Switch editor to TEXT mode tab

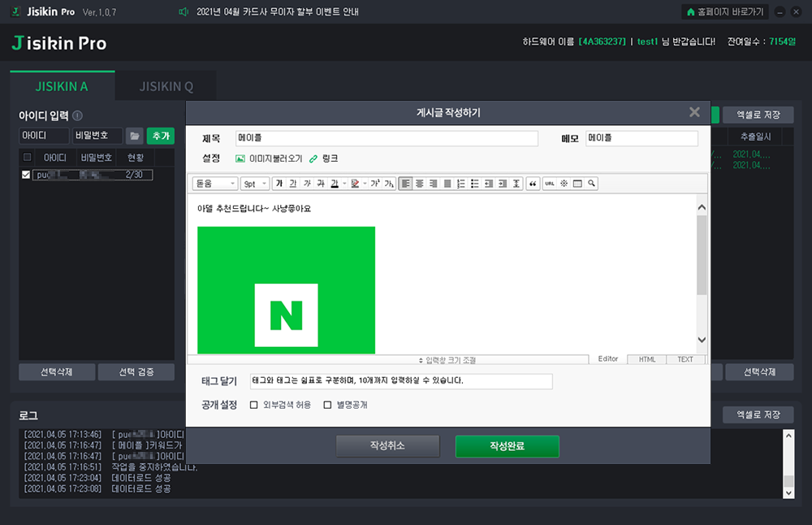(x=685, y=359)
